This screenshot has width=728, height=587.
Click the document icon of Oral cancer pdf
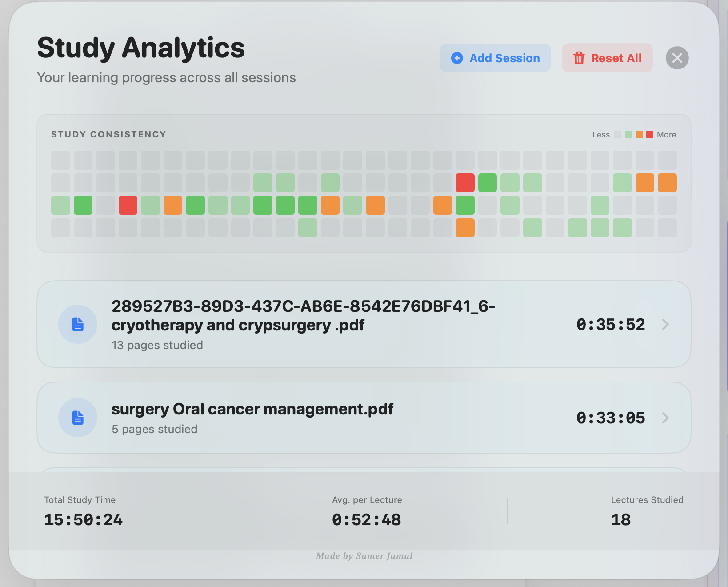click(78, 418)
